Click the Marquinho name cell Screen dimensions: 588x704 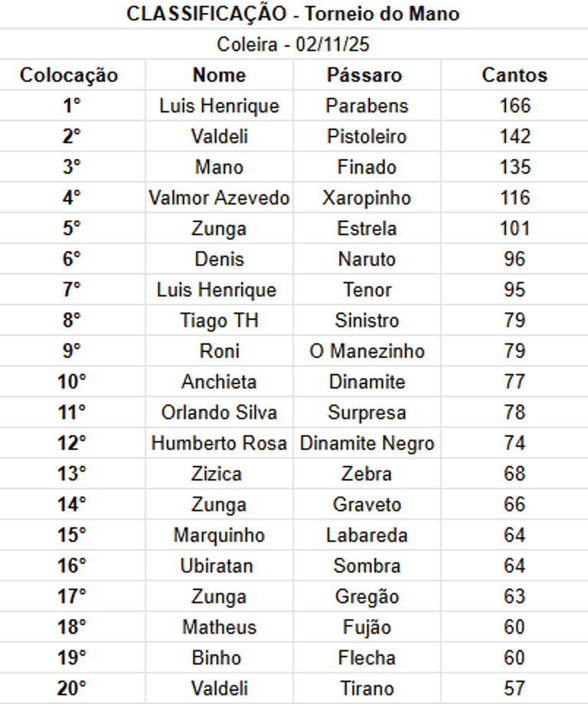click(x=219, y=535)
